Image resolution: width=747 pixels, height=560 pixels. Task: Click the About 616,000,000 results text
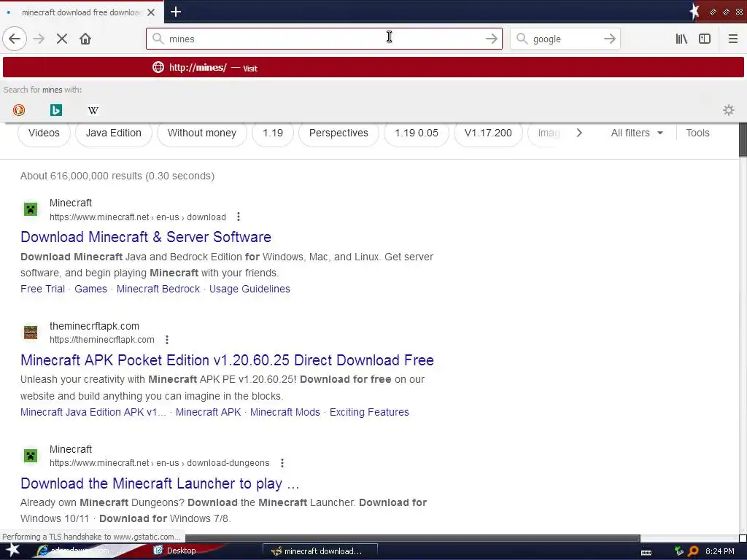click(117, 176)
